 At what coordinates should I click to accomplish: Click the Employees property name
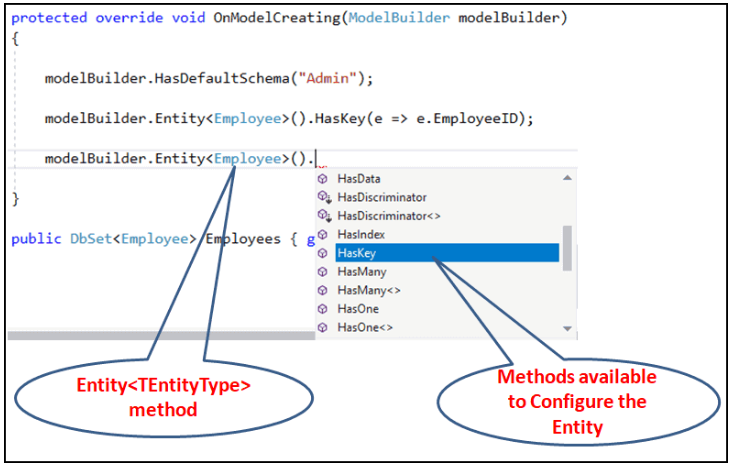tap(243, 239)
